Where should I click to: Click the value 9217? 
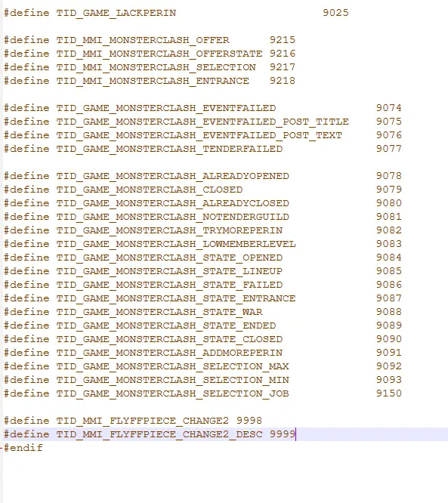pyautogui.click(x=283, y=67)
